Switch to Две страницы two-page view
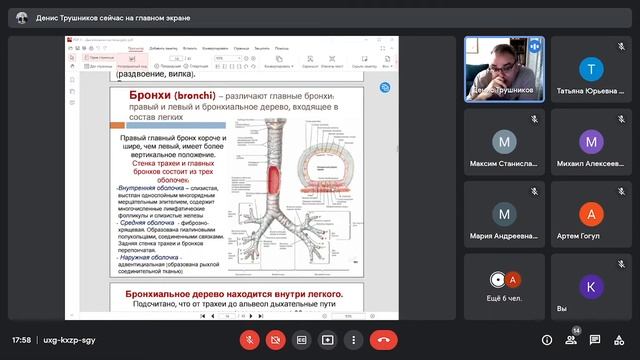Screen dimensions: 640x360 point(98,66)
